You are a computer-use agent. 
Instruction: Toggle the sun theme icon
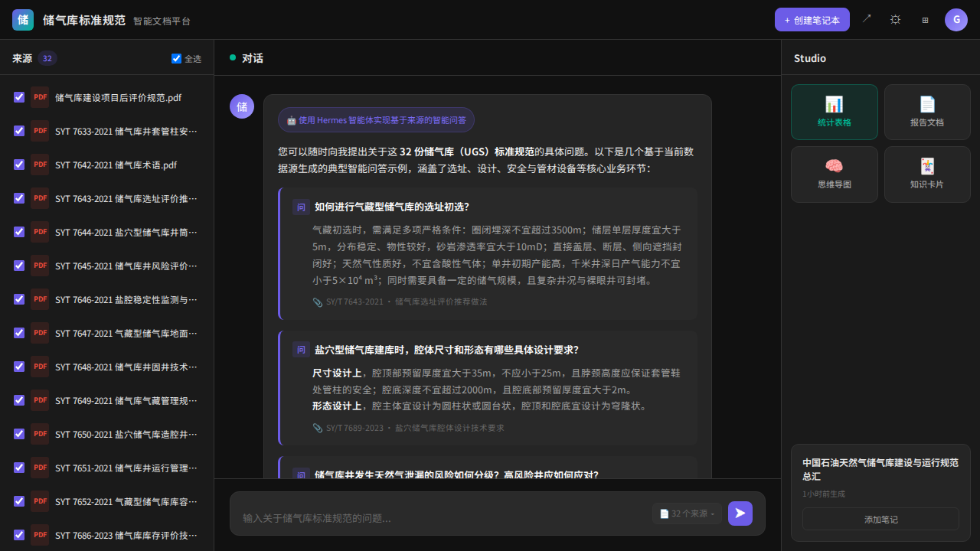point(895,20)
